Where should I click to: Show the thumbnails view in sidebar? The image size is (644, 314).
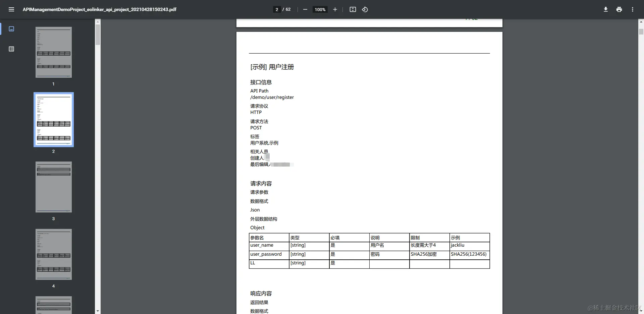tap(11, 29)
